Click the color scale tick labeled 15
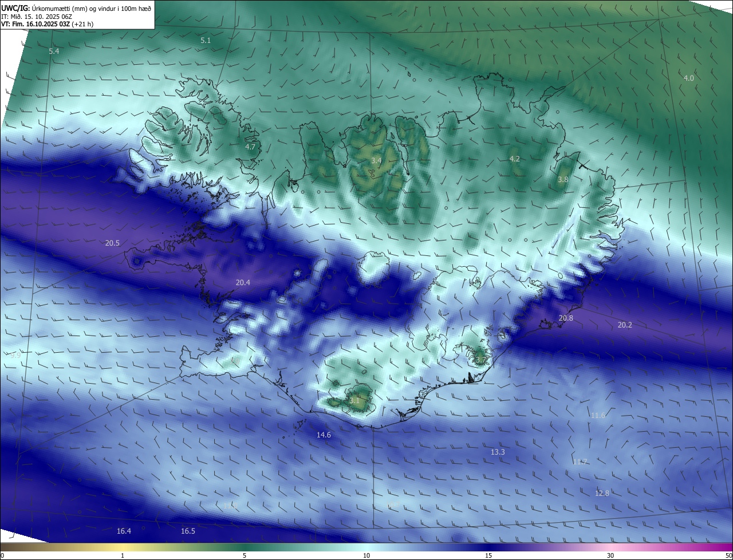The height and width of the screenshot is (560, 733). (x=488, y=555)
